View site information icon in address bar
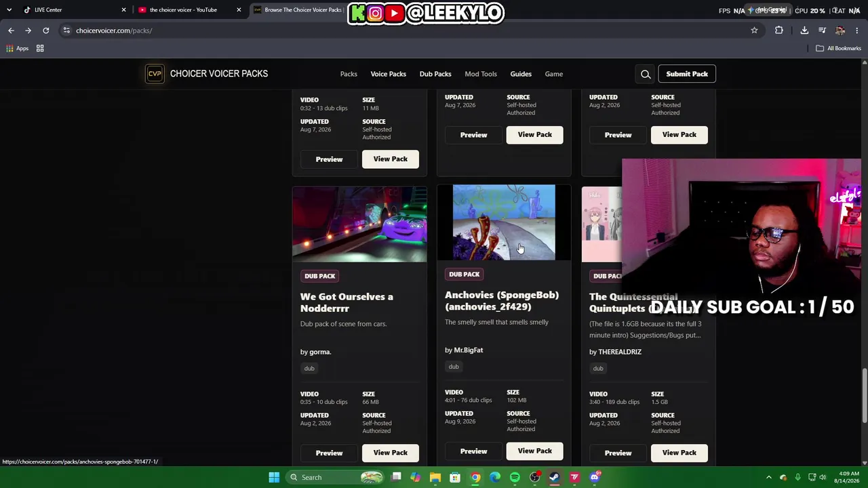This screenshot has width=868, height=488. [66, 30]
